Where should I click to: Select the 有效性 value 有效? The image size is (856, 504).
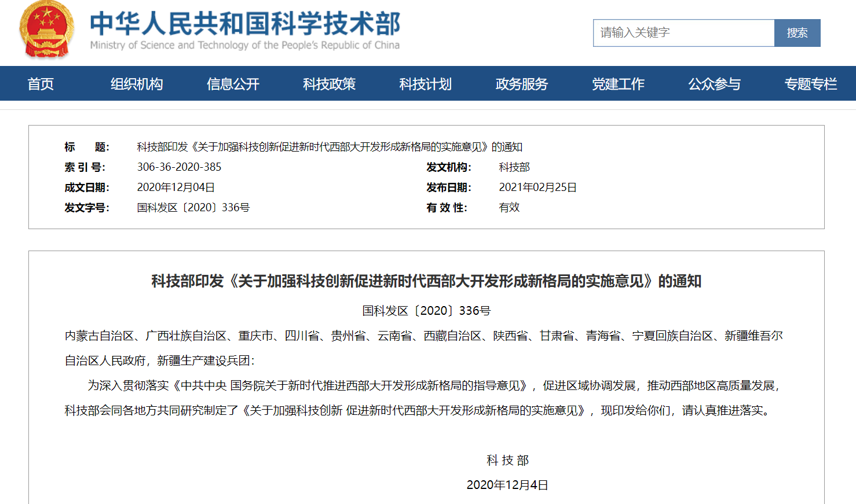point(509,208)
